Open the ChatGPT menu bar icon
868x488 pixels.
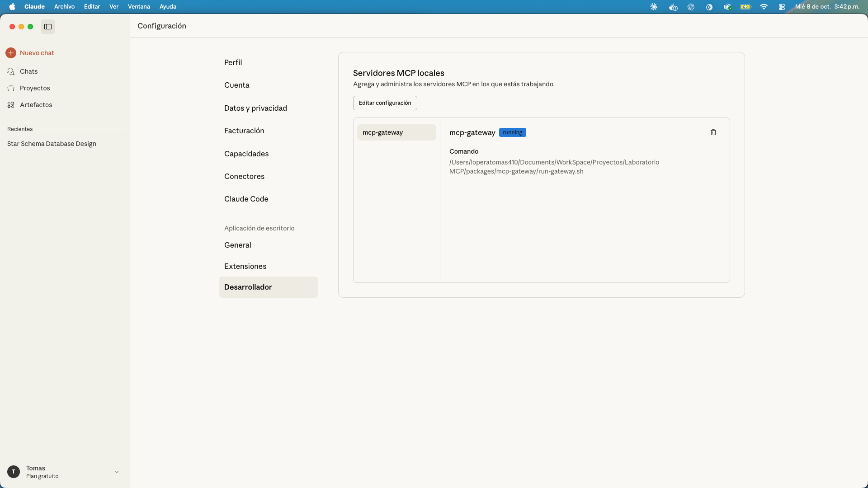pos(691,7)
